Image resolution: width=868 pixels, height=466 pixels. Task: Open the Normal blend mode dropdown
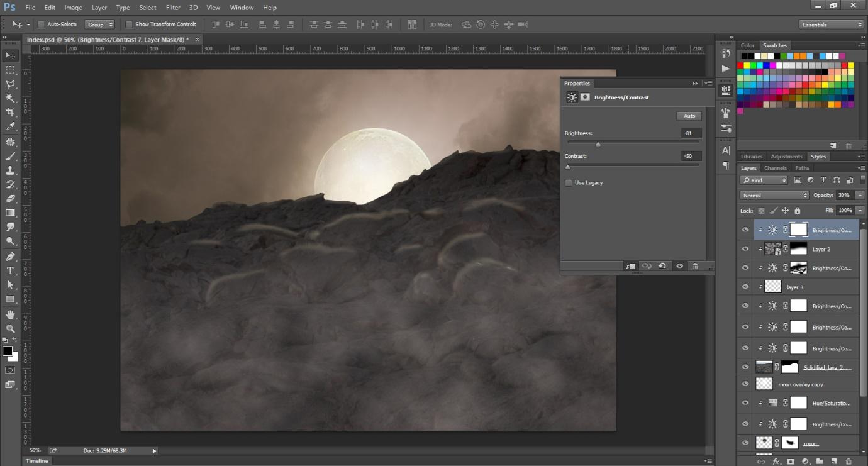774,196
